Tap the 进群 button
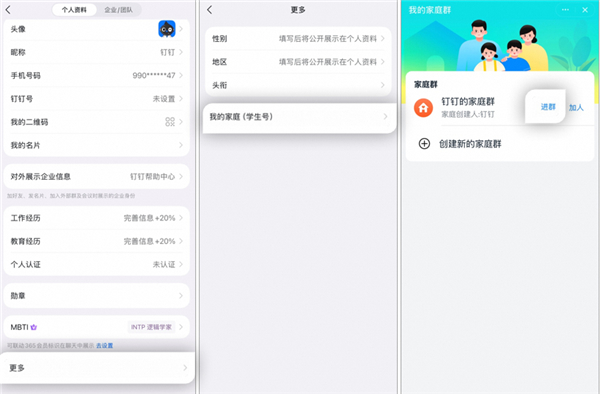600x394 pixels. click(548, 107)
